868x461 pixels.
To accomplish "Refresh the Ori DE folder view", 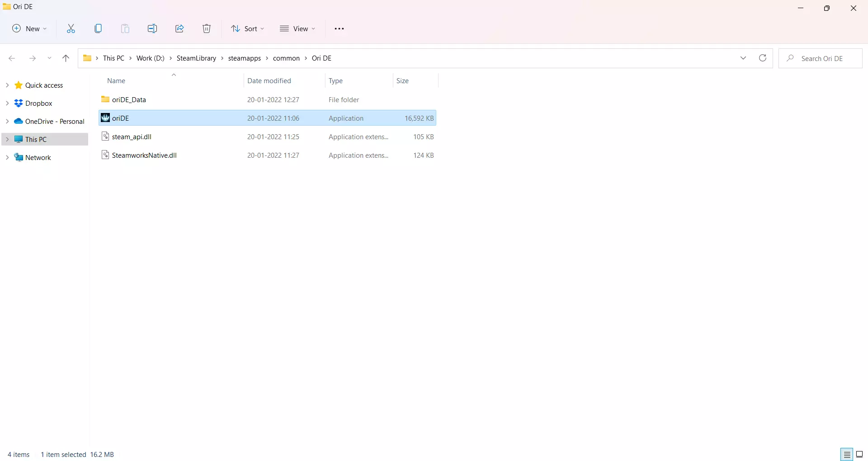I will click(763, 58).
